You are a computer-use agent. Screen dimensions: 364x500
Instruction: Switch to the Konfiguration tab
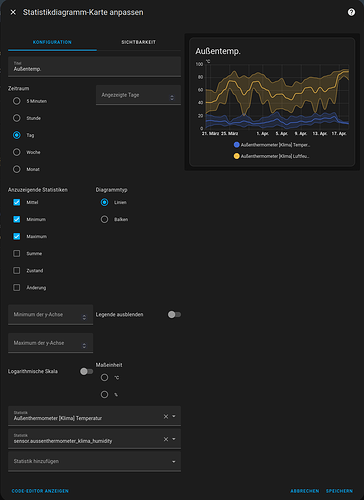point(52,42)
